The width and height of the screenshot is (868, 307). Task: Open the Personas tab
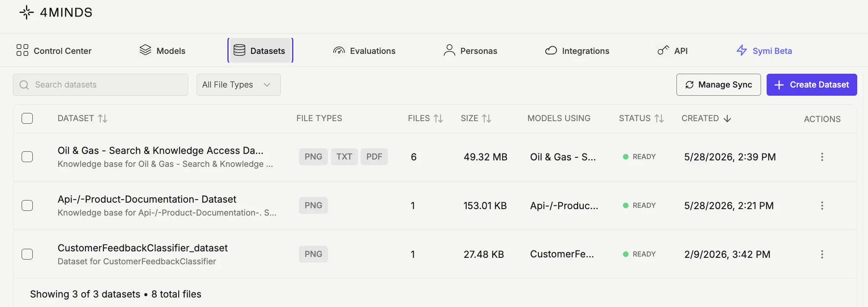tap(470, 50)
